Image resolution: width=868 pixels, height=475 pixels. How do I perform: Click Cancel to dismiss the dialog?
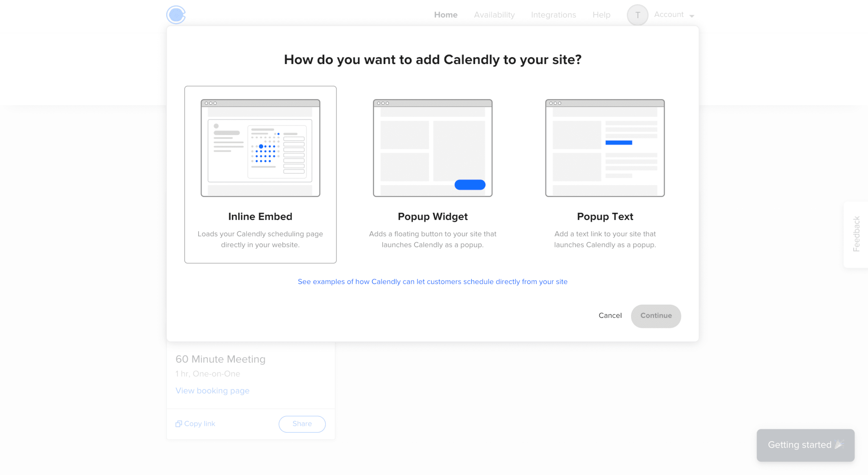[x=610, y=315]
